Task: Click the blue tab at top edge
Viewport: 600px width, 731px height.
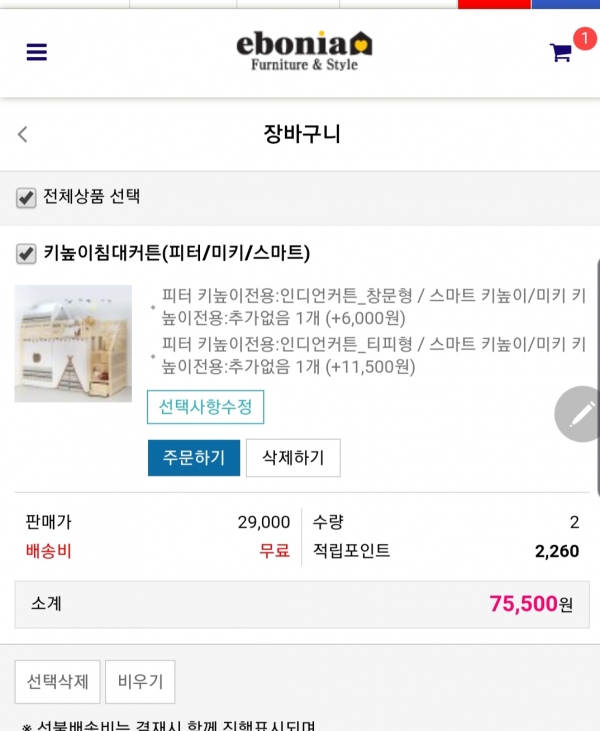Action: 565,4
